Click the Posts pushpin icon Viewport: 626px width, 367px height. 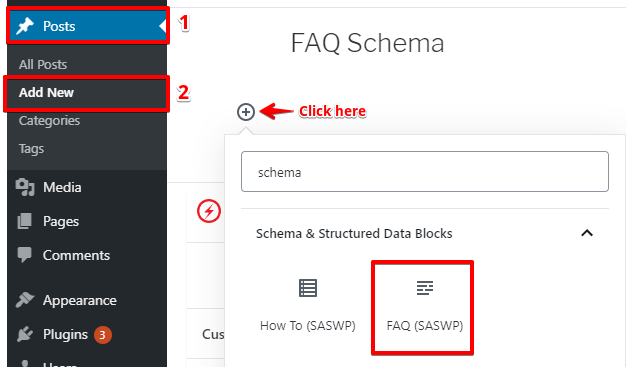(x=25, y=26)
